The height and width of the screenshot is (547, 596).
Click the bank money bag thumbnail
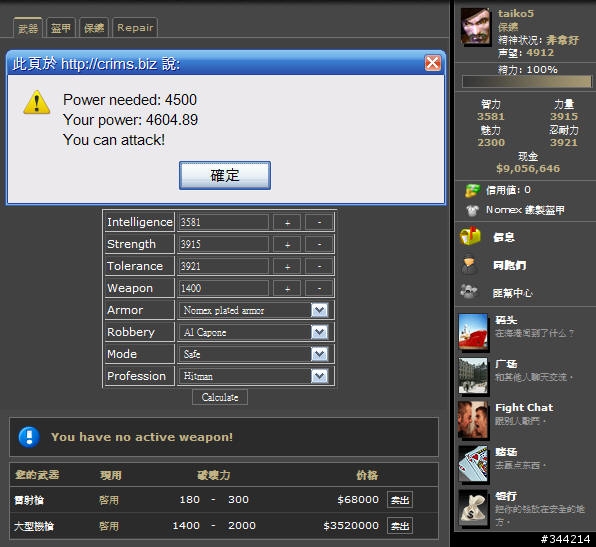(x=473, y=508)
